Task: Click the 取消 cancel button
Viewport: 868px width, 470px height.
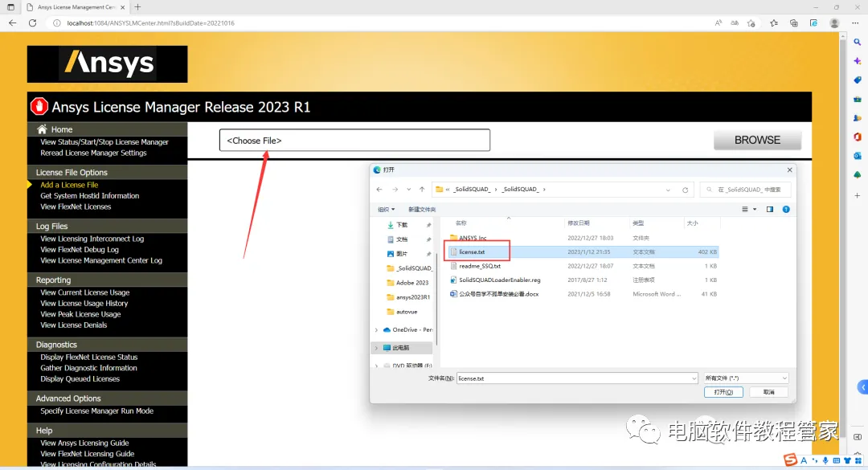Action: 769,392
